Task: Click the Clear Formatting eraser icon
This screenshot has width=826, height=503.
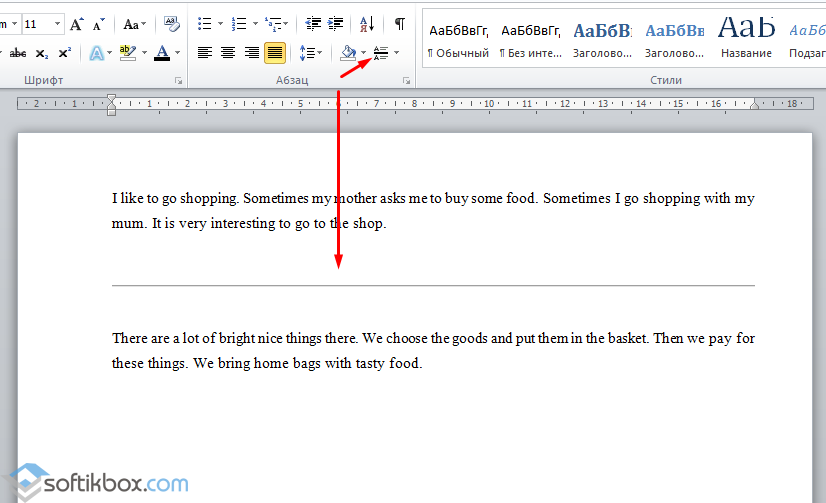Action: pyautogui.click(x=171, y=24)
